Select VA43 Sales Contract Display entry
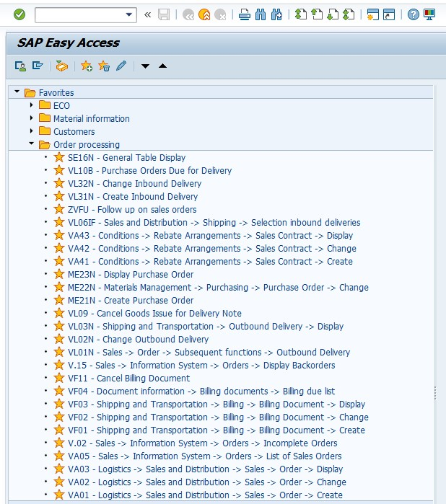 [x=211, y=236]
